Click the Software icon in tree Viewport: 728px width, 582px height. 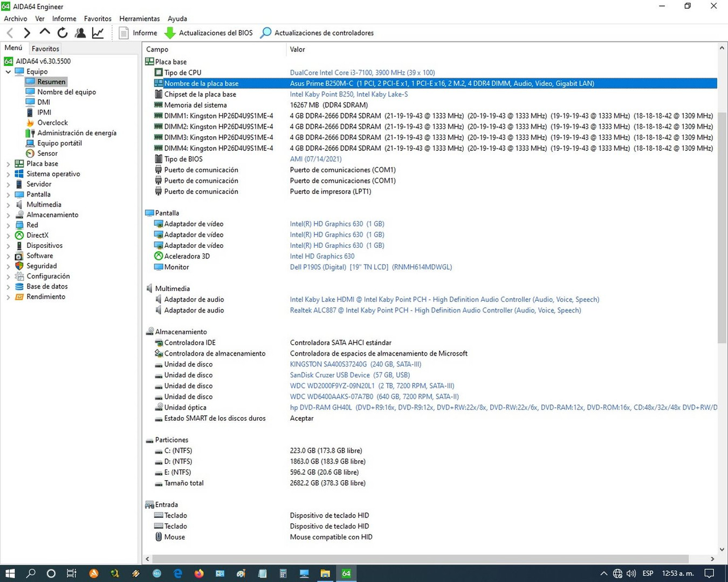coord(19,256)
